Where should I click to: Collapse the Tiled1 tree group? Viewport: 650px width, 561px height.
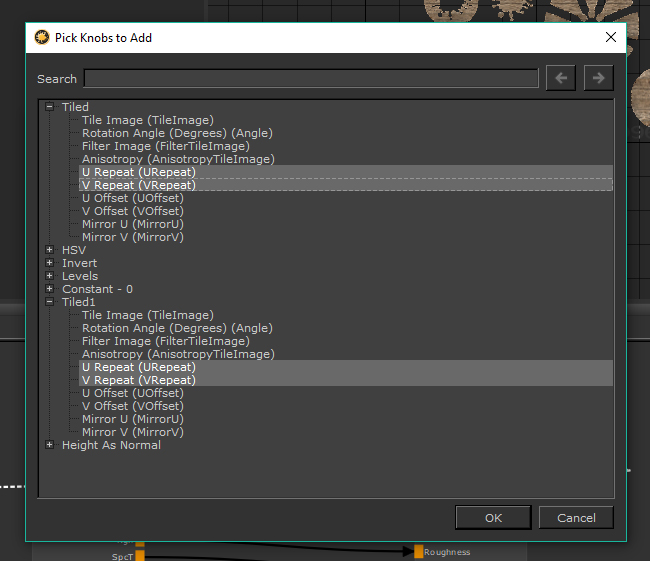pyautogui.click(x=49, y=302)
